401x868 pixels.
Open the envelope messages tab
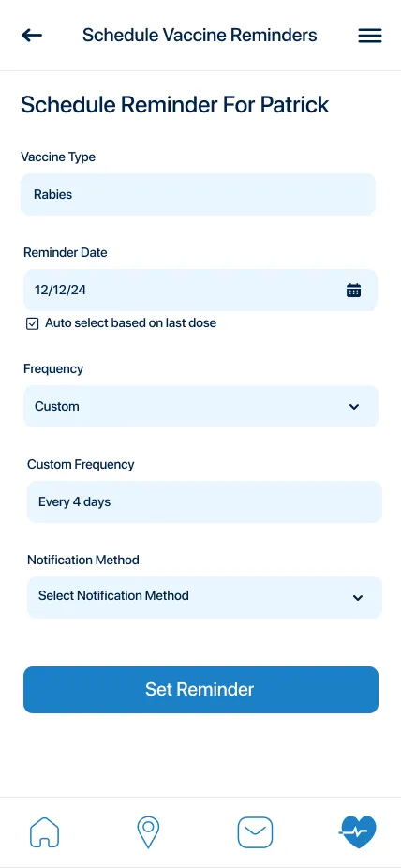pyautogui.click(x=255, y=832)
